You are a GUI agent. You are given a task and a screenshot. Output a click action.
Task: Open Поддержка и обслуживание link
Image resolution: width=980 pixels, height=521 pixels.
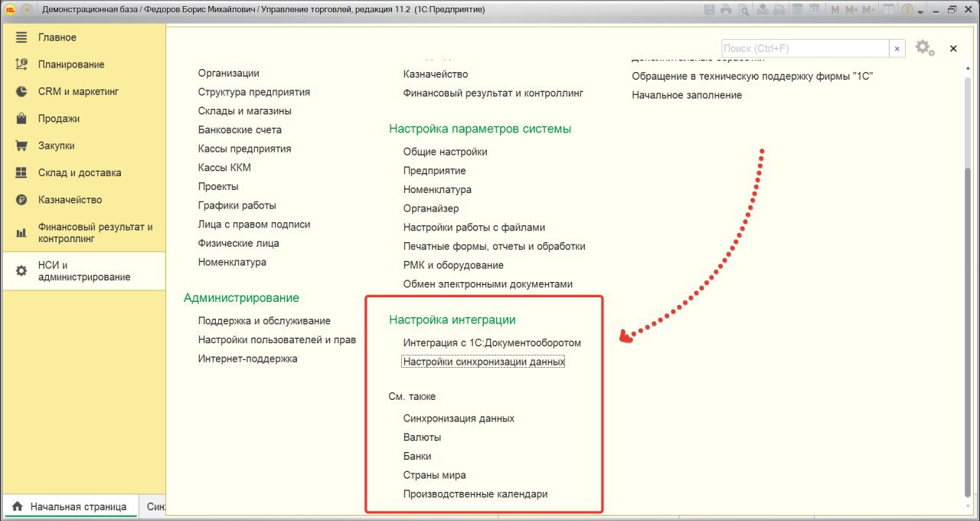pyautogui.click(x=264, y=321)
